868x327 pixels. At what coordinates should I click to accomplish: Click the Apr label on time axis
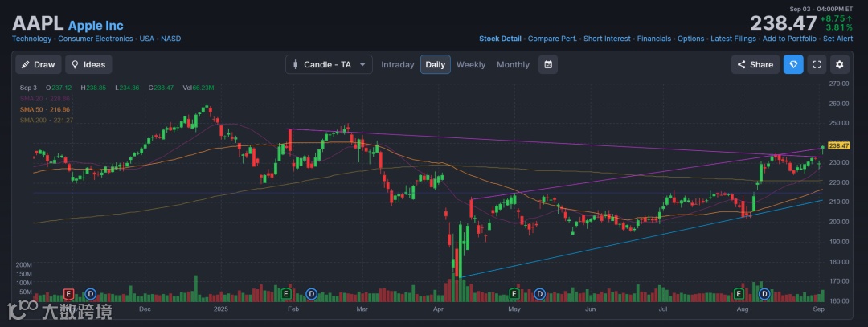[439, 309]
